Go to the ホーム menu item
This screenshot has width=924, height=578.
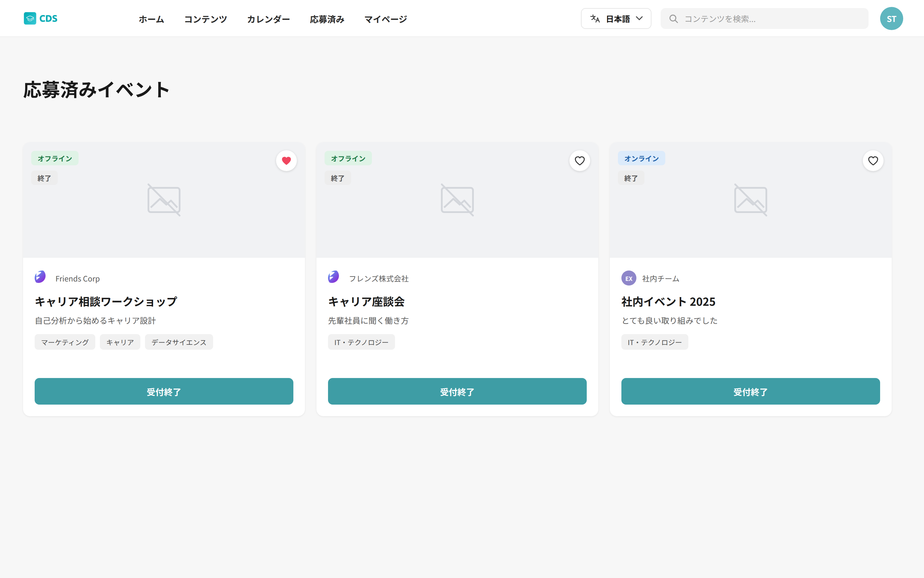coord(151,19)
